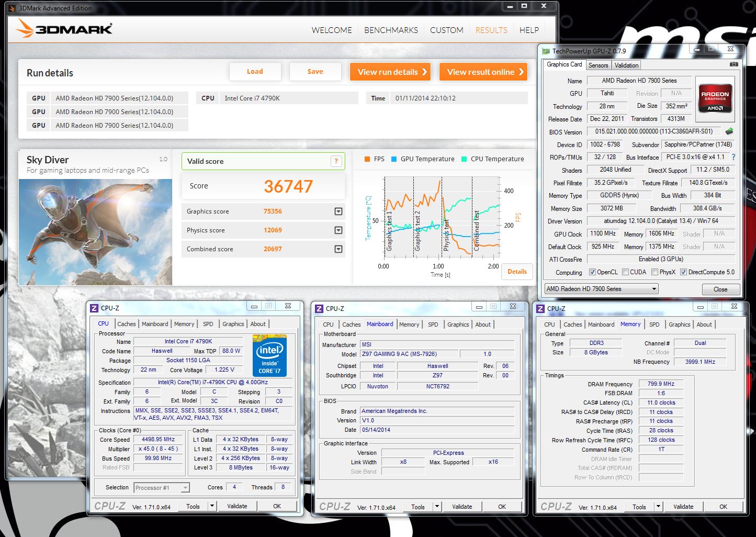Click CPU-Z icon in Memory window title
Image resolution: width=756 pixels, height=537 pixels.
pyautogui.click(x=540, y=309)
